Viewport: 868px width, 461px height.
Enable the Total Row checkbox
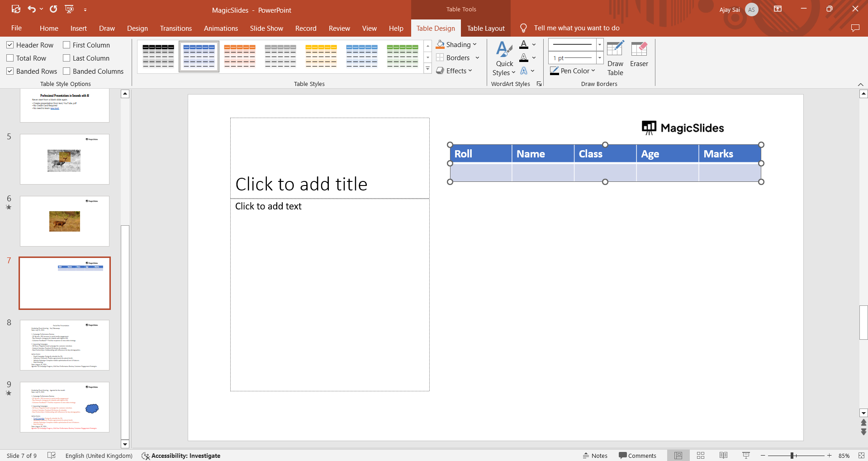tap(10, 58)
